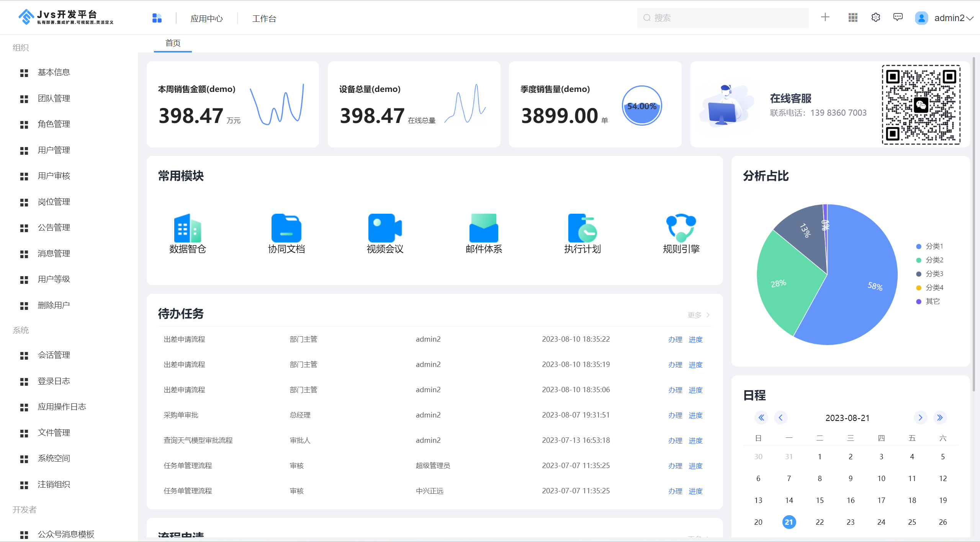Click the plus icon beside search
This screenshot has width=980, height=542.
[825, 17]
